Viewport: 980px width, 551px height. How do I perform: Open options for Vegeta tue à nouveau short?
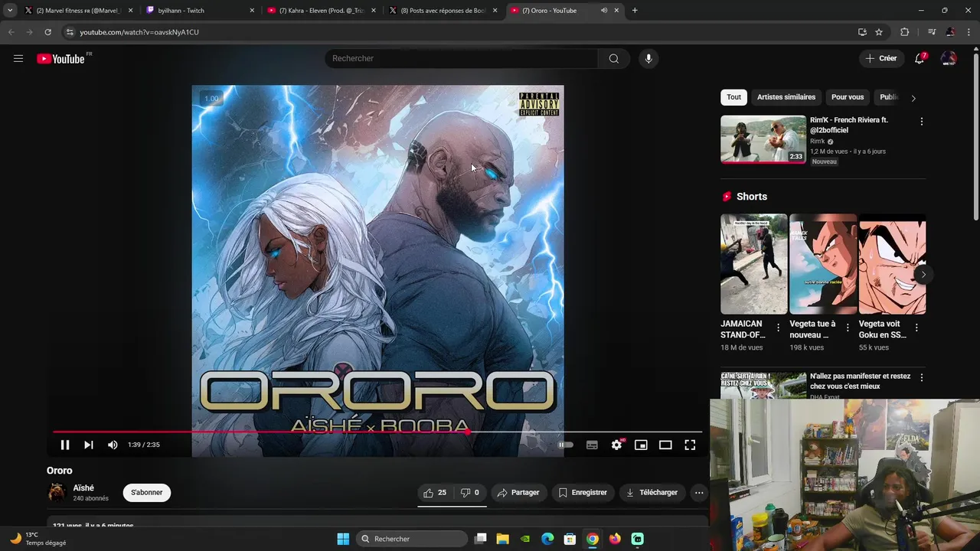pos(848,328)
